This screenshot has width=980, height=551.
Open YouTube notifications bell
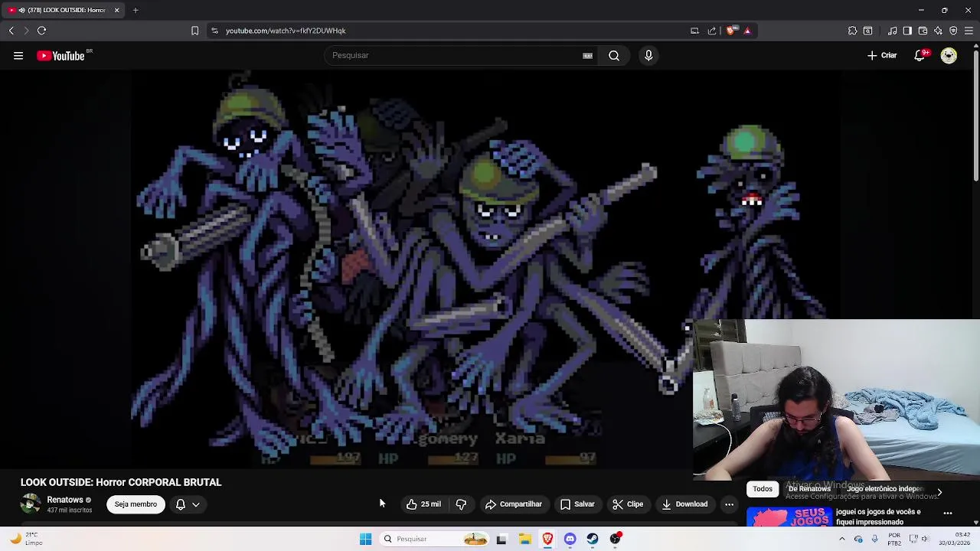[920, 55]
